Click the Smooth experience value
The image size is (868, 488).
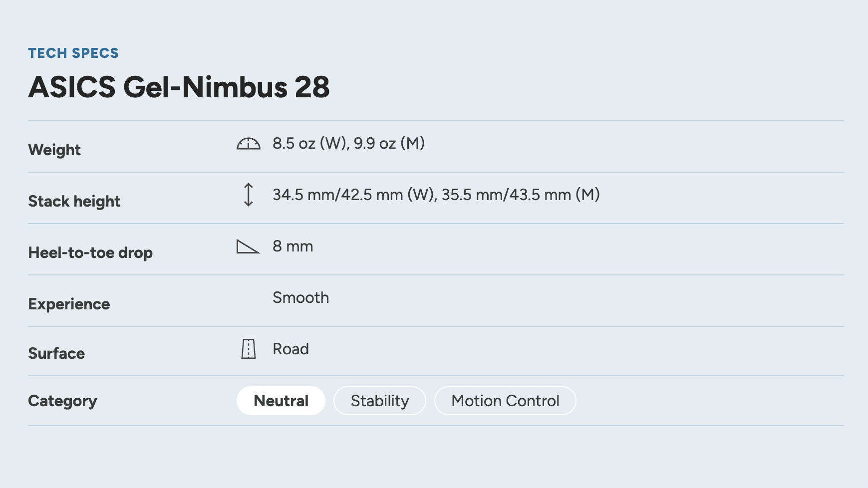300,297
